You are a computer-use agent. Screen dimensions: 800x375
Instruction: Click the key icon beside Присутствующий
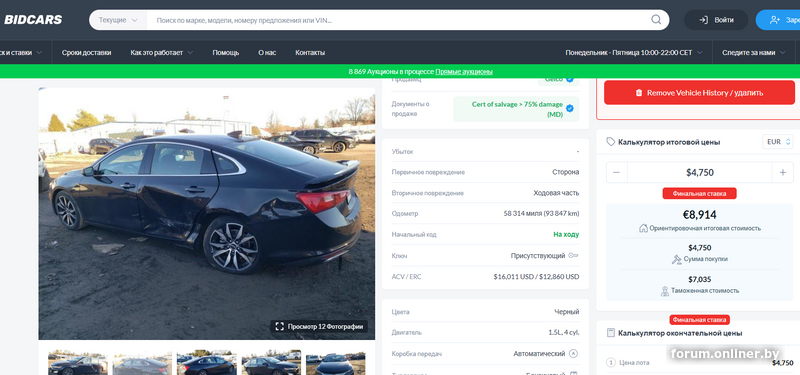[573, 256]
